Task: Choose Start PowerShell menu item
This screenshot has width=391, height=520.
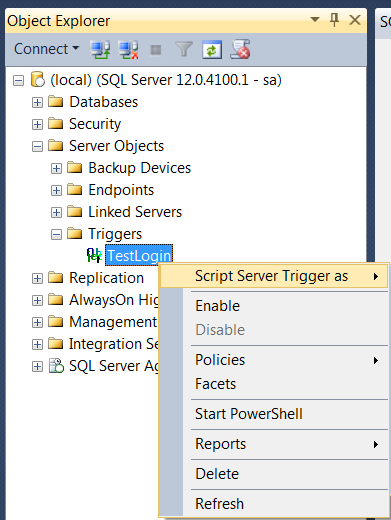Action: 274,414
